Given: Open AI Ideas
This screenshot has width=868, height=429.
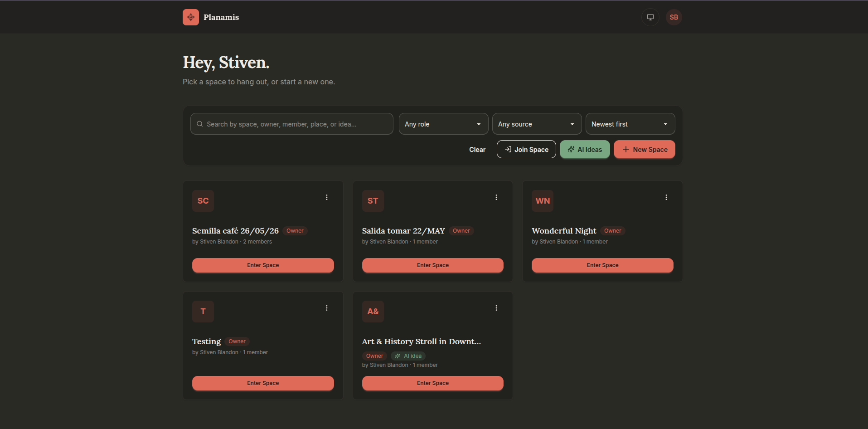Looking at the screenshot, I should (x=585, y=150).
